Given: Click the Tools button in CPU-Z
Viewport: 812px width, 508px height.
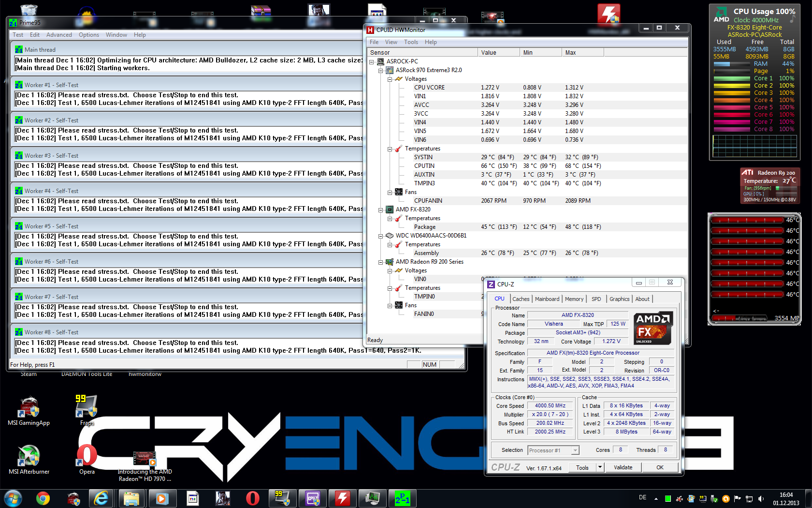Looking at the screenshot, I should pos(582,467).
